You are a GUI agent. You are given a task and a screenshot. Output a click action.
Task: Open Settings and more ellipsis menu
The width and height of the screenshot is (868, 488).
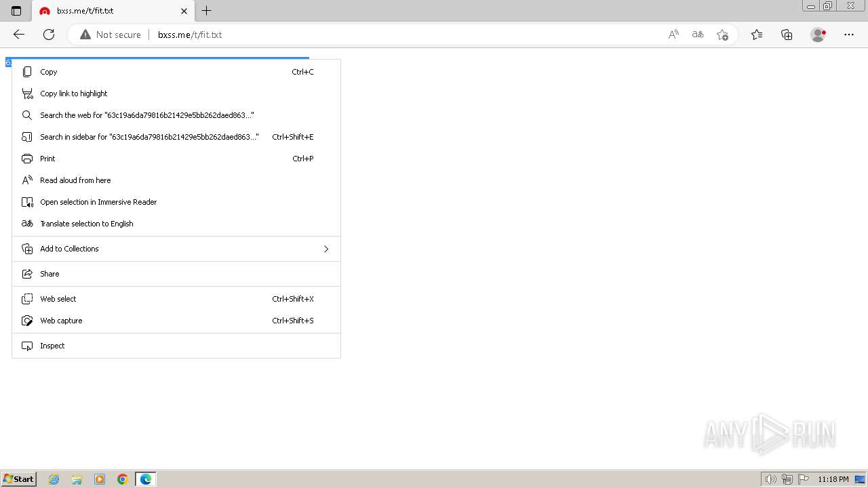[849, 35]
